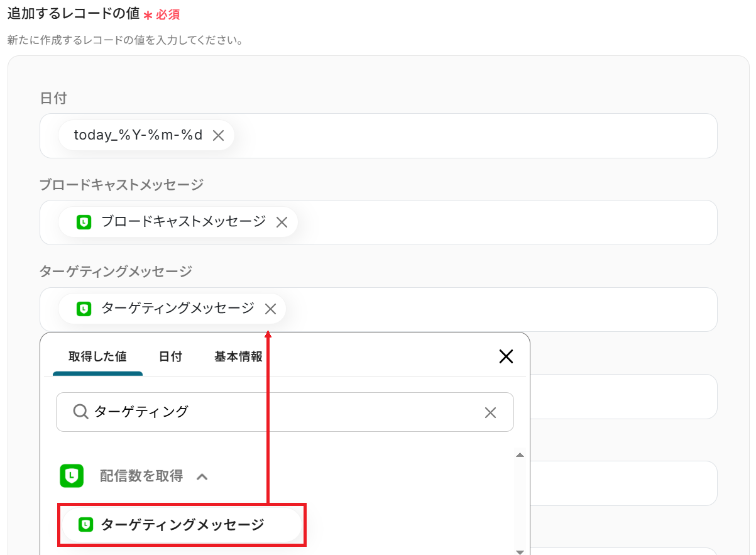
Task: Click the ブロードキャストメッセージ input field
Action: pos(378,223)
